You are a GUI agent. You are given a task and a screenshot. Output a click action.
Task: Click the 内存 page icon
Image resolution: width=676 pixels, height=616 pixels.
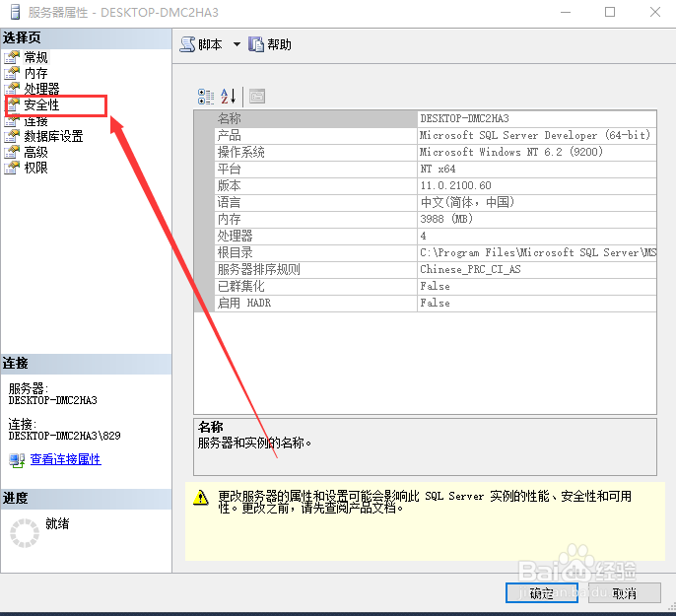12,73
